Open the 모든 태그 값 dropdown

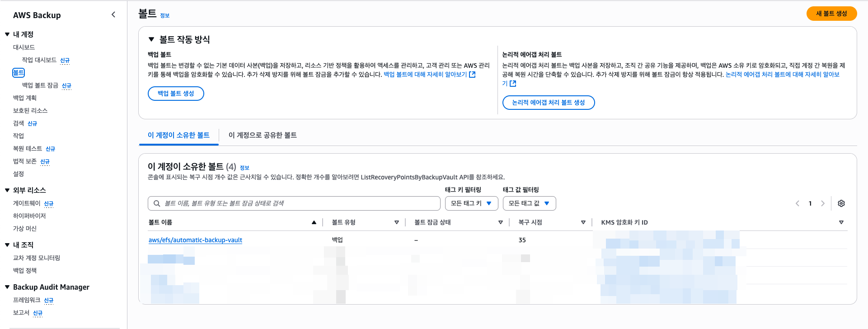[529, 203]
